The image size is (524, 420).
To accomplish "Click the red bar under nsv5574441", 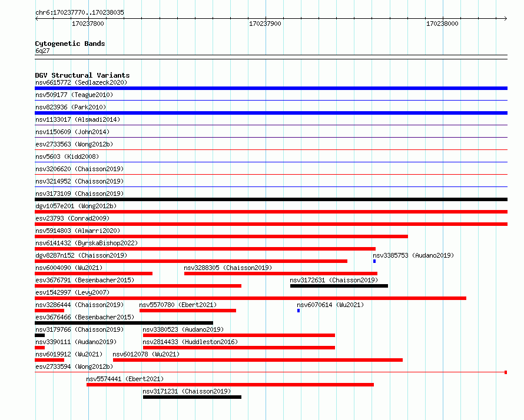I will coord(230,385).
